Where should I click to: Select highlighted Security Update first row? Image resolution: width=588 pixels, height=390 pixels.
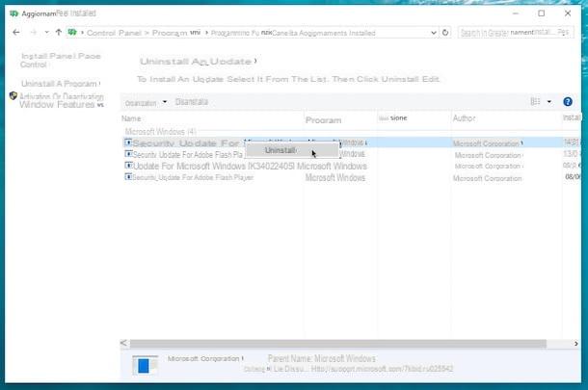click(x=352, y=143)
